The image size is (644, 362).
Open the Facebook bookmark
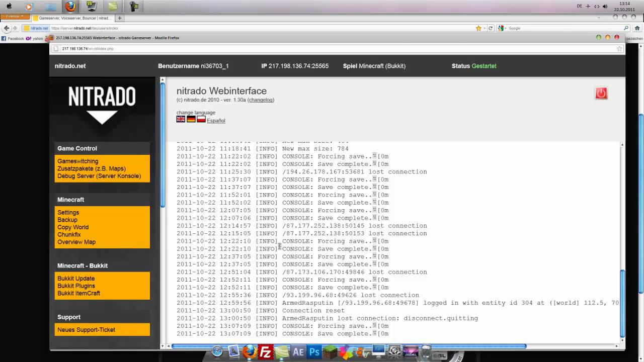(13, 38)
